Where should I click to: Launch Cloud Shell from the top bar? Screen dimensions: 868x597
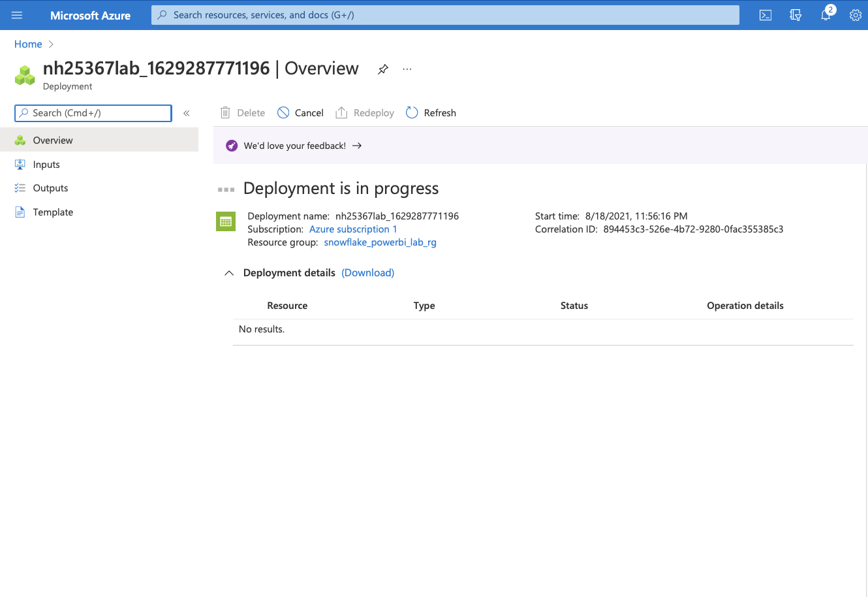point(766,15)
